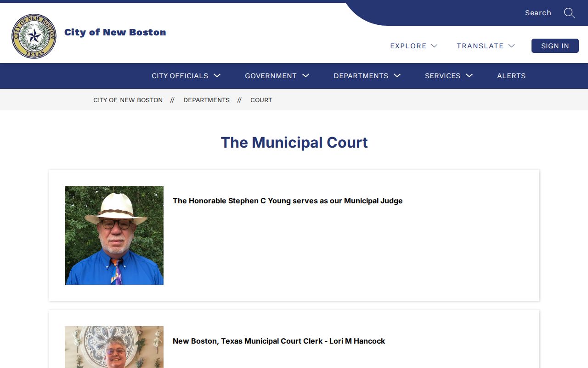
Task: Click the search magnifier icon
Action: pos(569,13)
